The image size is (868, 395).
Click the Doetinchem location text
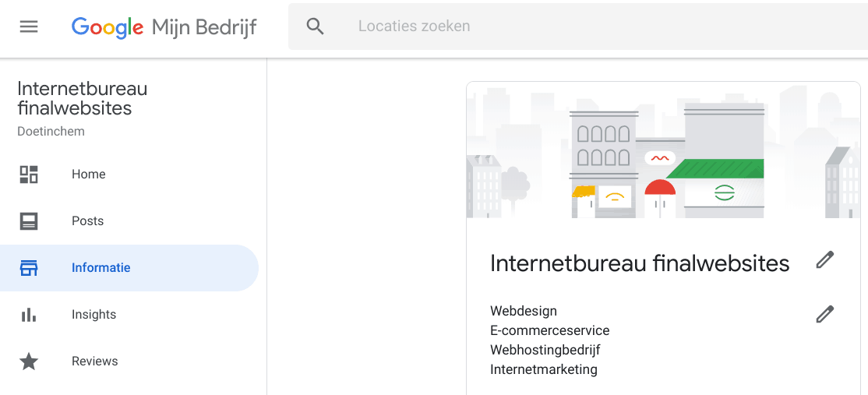[51, 132]
